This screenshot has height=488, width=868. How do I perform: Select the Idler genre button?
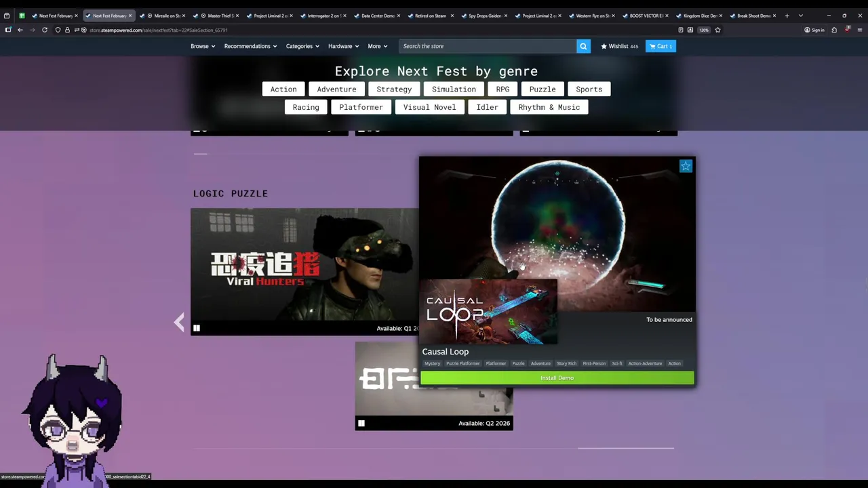487,107
